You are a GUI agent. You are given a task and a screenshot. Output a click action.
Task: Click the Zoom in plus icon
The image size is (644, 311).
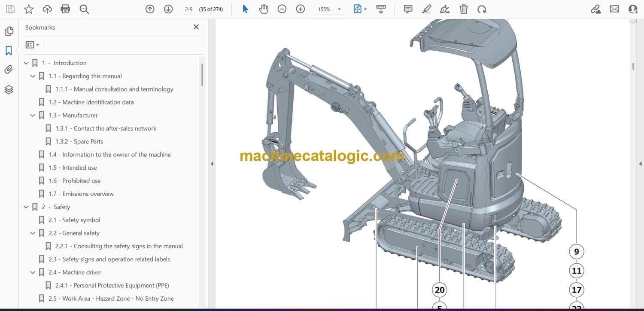coord(301,9)
